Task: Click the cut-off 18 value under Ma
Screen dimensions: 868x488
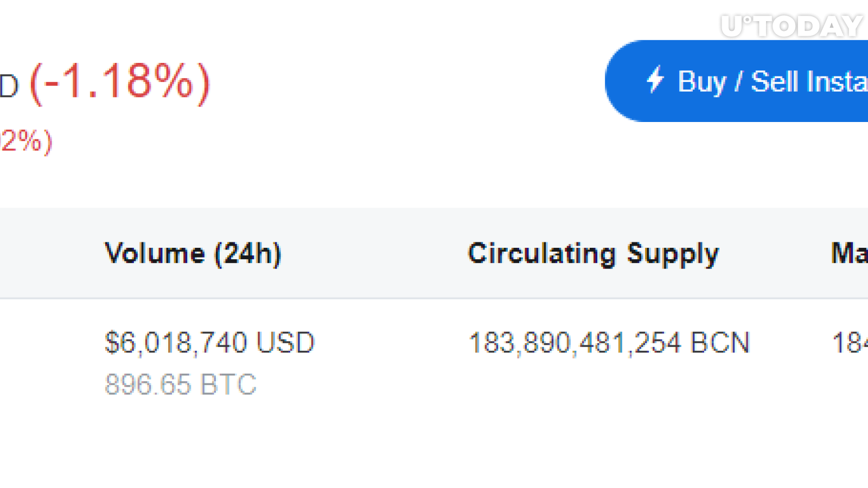Action: [x=850, y=343]
